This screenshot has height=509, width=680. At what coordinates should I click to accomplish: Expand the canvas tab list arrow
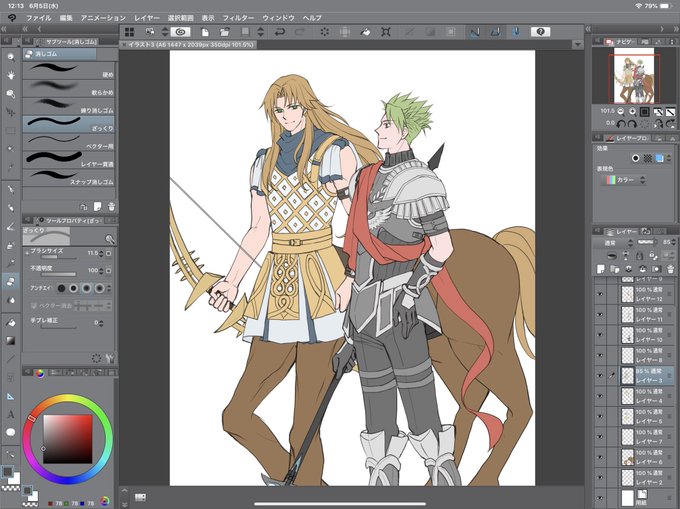pos(577,44)
